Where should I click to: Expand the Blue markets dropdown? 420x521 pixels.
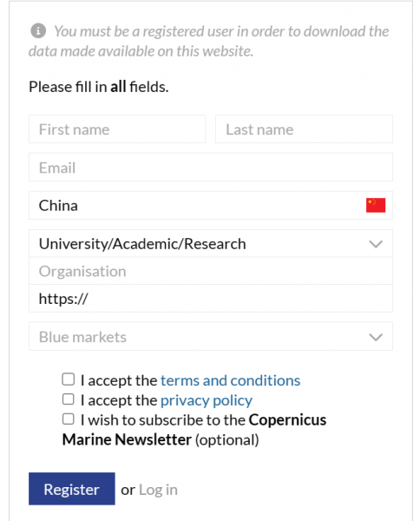pos(211,336)
